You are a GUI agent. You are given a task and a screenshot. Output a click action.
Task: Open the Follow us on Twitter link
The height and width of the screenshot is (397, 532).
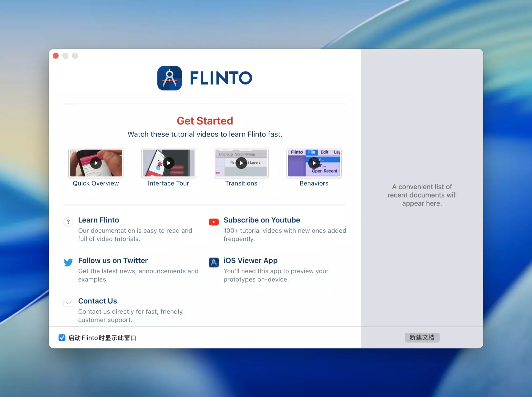tap(113, 260)
